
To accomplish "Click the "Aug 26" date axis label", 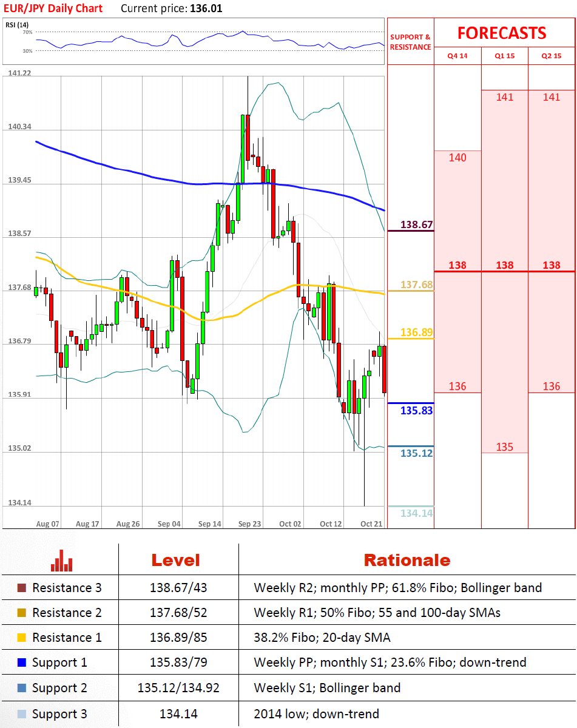I will (x=128, y=524).
